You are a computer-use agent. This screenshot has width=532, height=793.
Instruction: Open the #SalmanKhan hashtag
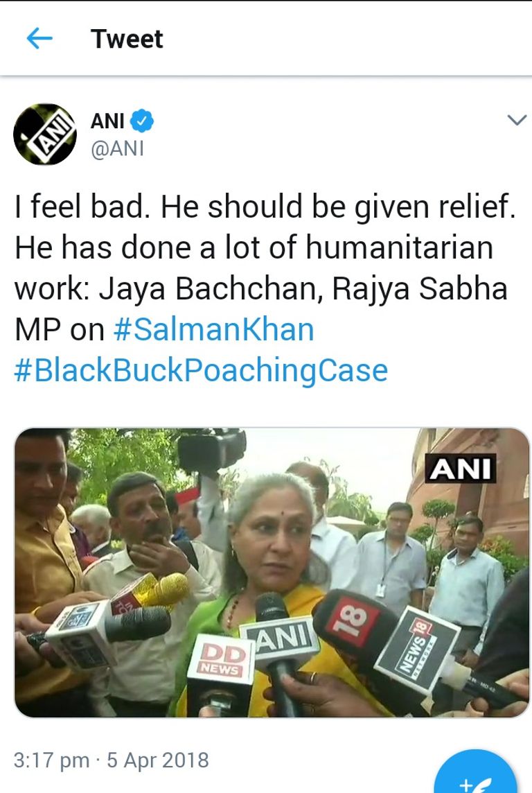(x=214, y=330)
